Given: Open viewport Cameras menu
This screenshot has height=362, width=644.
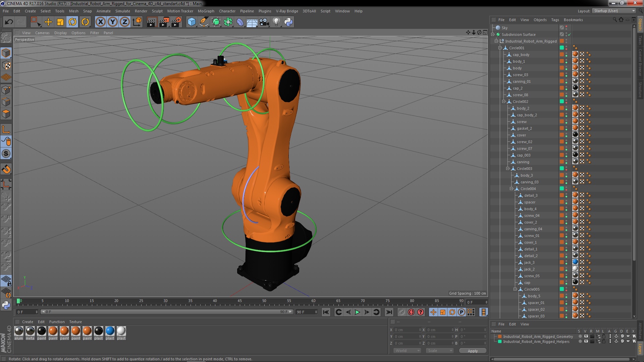Looking at the screenshot, I should coord(42,33).
